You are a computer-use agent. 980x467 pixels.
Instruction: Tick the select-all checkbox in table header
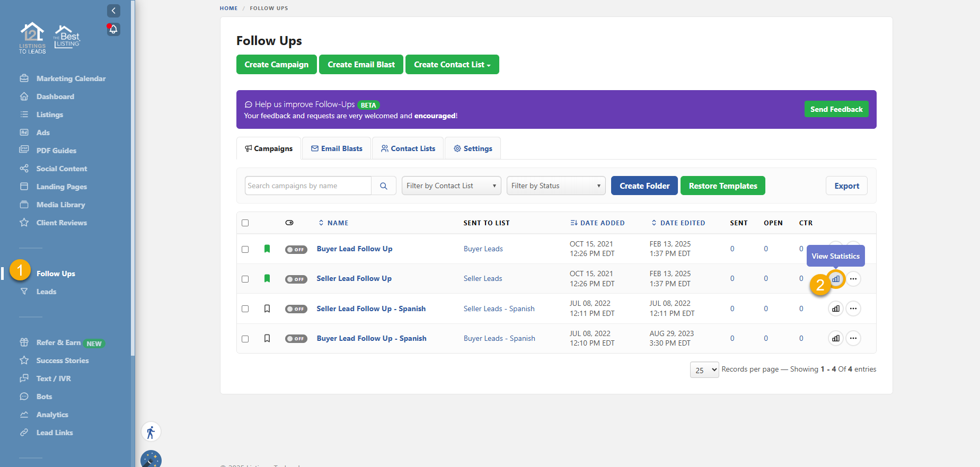click(245, 223)
